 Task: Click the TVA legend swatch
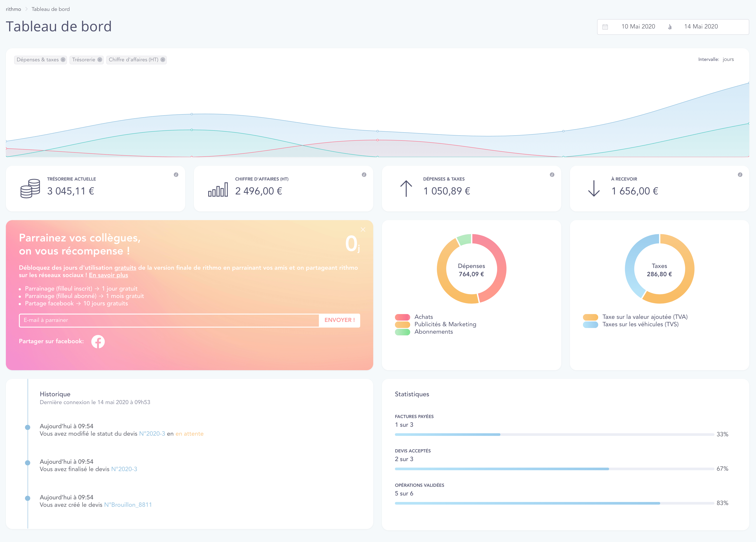click(x=590, y=317)
